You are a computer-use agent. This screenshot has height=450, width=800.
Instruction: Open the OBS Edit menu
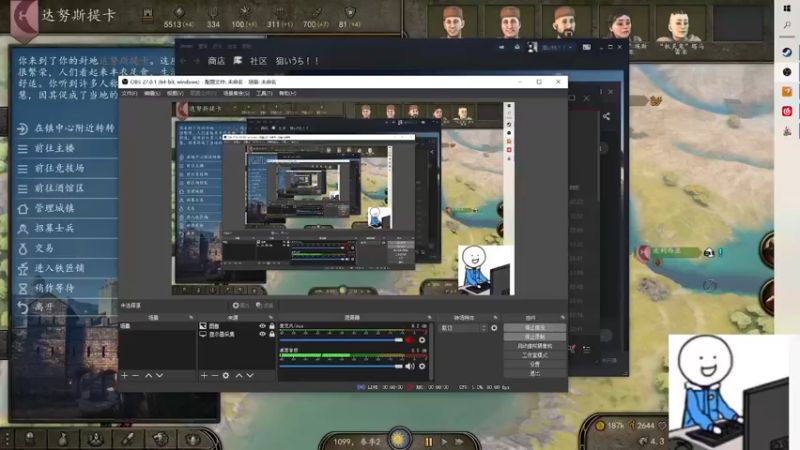[152, 93]
